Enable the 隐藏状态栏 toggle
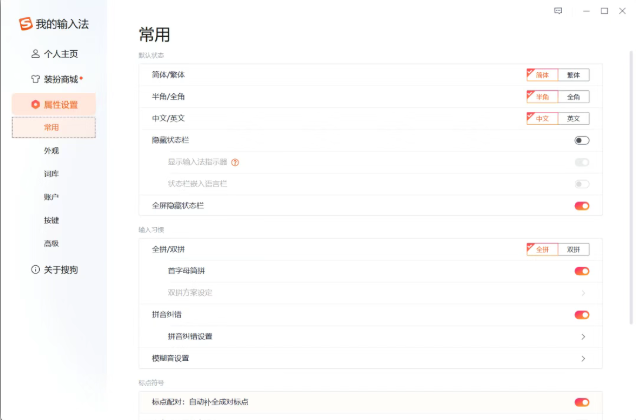This screenshot has height=420, width=636. (581, 141)
